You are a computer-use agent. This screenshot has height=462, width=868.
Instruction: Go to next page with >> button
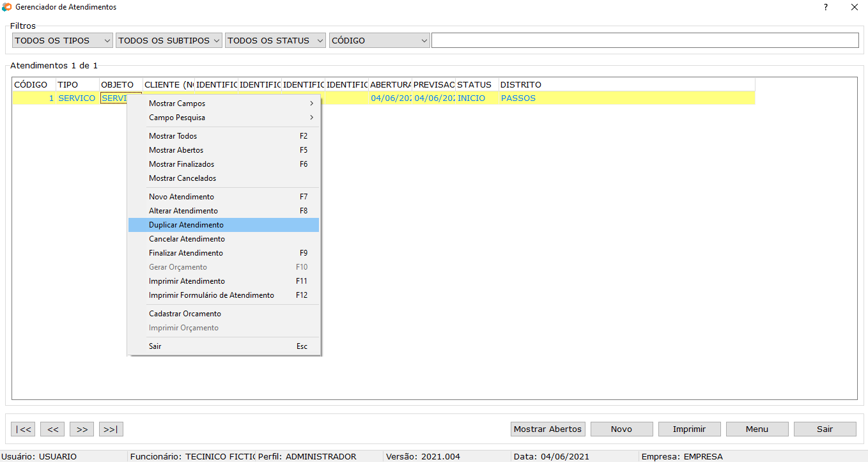82,429
